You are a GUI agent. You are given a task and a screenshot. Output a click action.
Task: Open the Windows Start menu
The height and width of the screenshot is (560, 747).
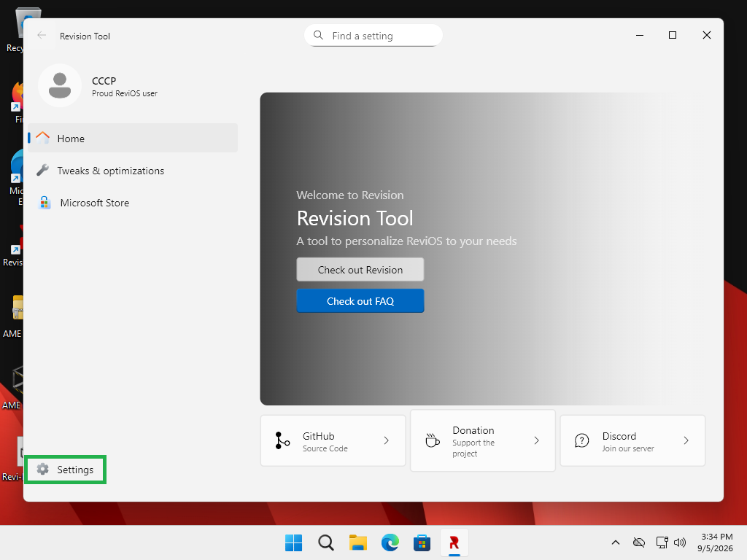point(293,542)
